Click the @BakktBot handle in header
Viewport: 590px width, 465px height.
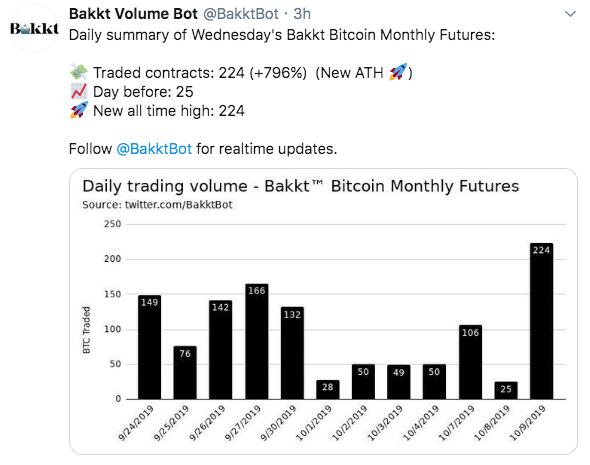coord(241,14)
